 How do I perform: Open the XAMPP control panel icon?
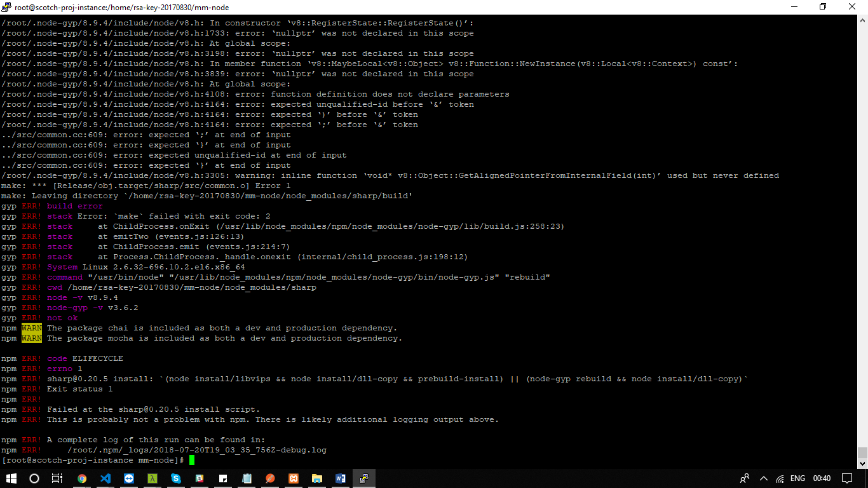(294, 478)
